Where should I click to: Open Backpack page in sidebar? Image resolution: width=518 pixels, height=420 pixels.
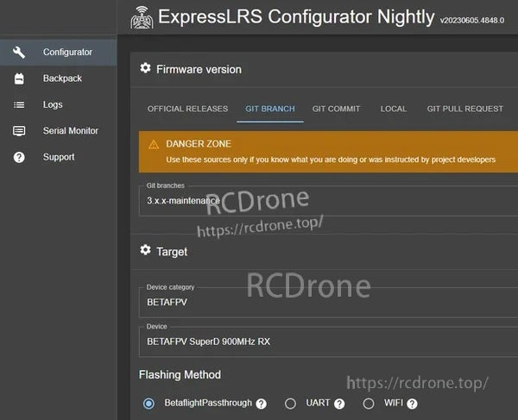pos(58,78)
